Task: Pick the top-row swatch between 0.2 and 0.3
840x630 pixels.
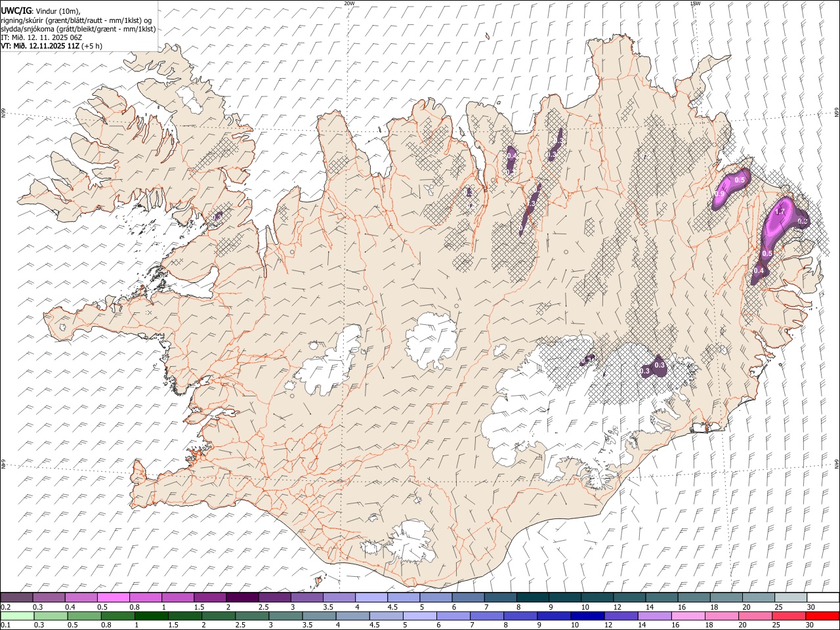Action: coord(16,598)
